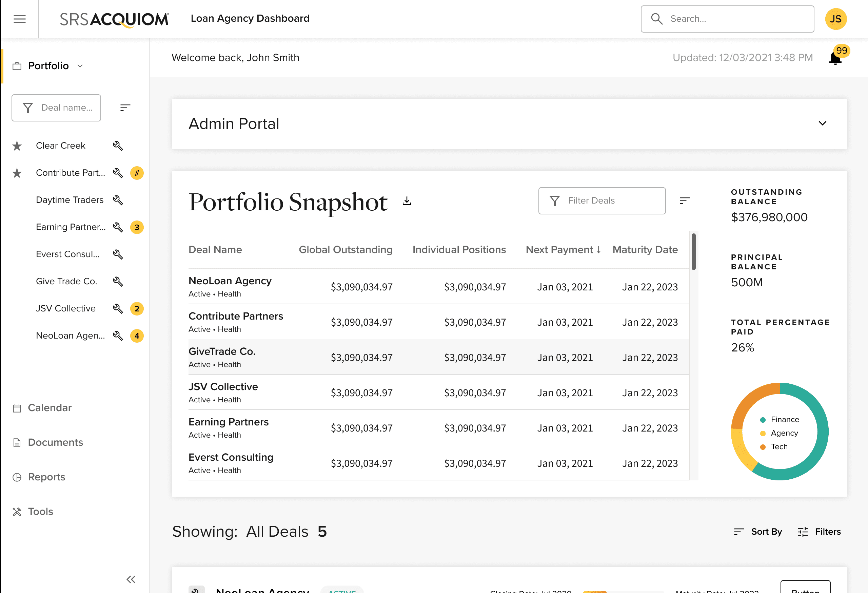Toggle favorite star for Contribute Partners
Viewport: 868px width, 593px height.
(17, 173)
